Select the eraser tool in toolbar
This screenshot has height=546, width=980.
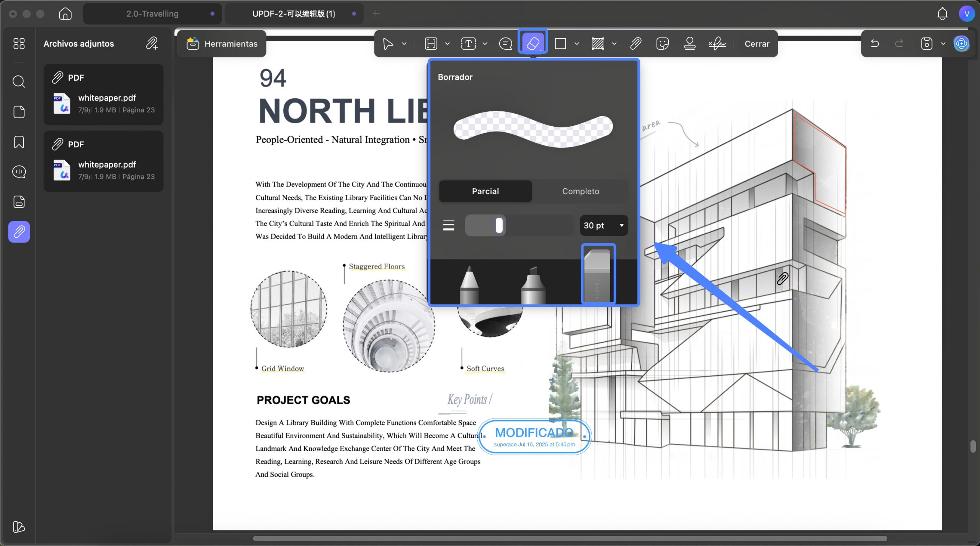(533, 43)
